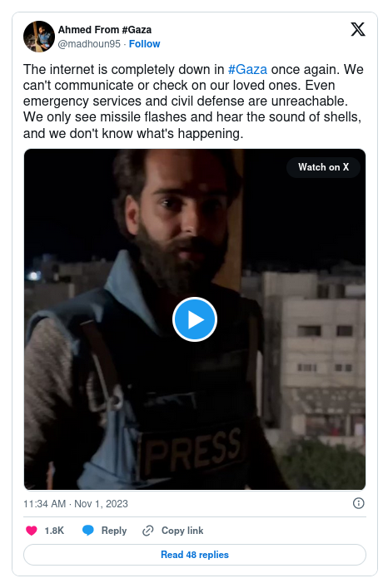This screenshot has height=588, width=388.
Task: Click the Copy link text label
Action: 182,531
